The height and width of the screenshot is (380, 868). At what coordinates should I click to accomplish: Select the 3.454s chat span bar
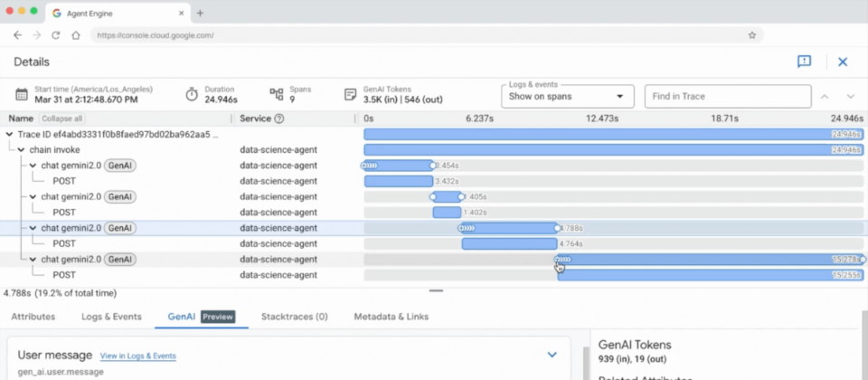[x=398, y=166]
